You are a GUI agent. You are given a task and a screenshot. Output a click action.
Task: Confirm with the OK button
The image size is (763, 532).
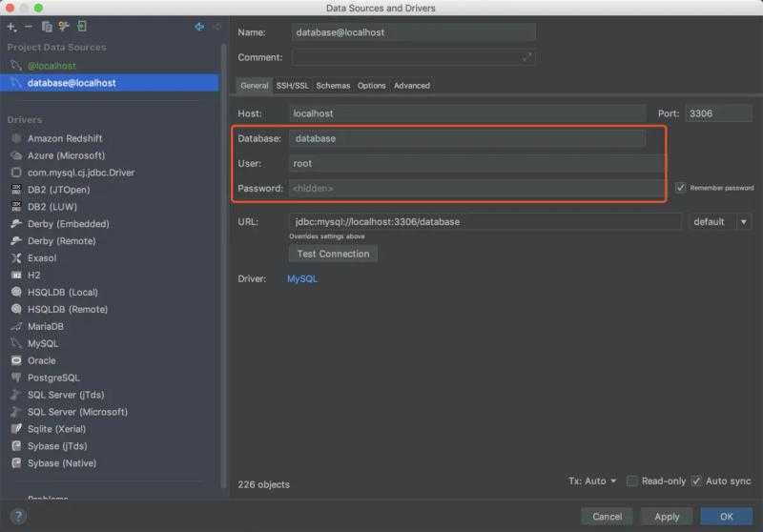coord(727,517)
